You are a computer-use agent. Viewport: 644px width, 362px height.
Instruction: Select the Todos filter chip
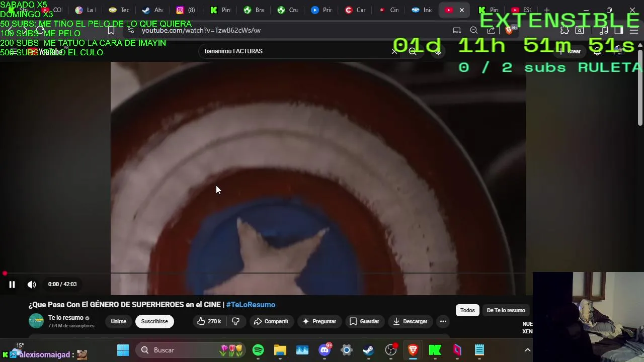467,310
